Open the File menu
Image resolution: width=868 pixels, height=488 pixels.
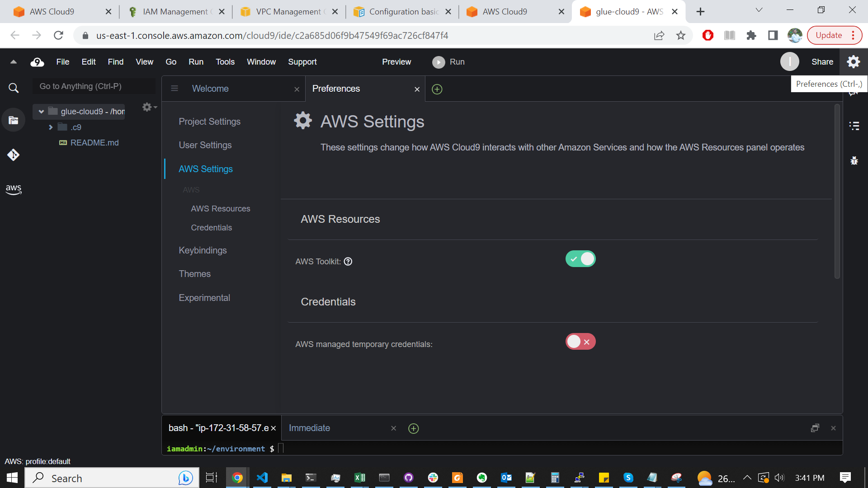(x=63, y=62)
